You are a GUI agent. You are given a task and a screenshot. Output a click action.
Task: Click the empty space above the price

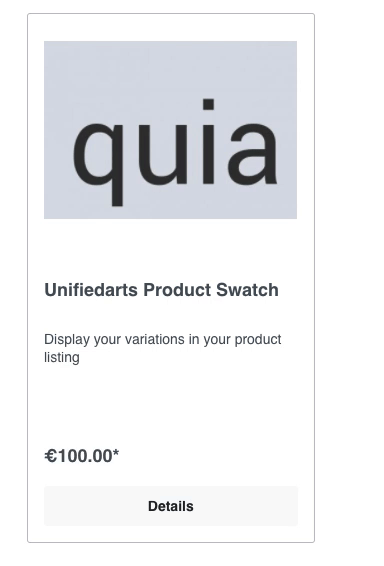171,406
